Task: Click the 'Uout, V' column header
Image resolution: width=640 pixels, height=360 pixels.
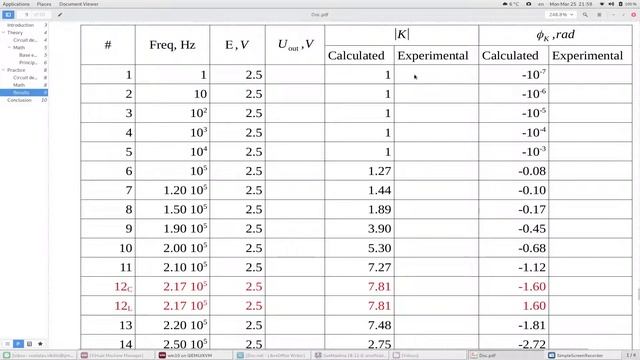Action: click(x=296, y=44)
